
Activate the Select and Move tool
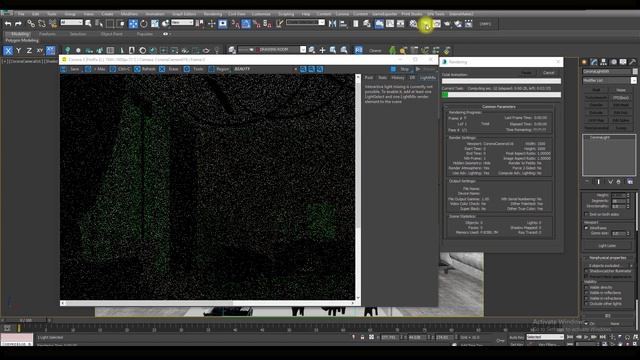pos(133,24)
